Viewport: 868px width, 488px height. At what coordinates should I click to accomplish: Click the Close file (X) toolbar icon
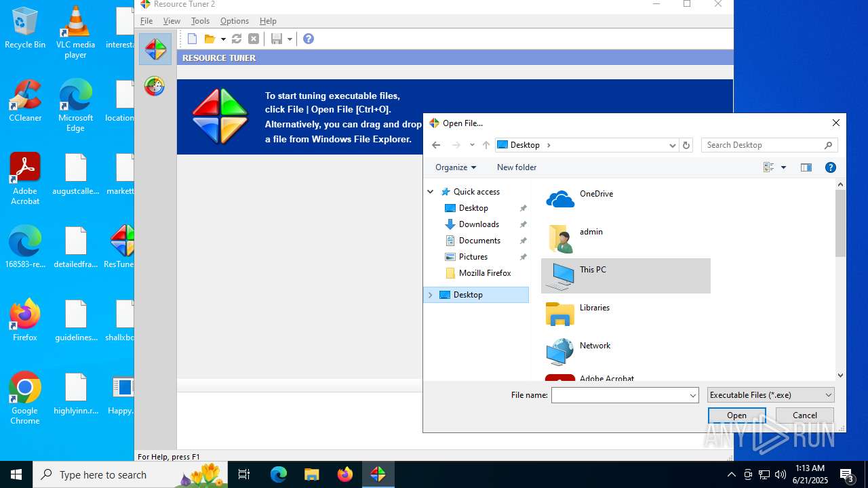click(254, 39)
